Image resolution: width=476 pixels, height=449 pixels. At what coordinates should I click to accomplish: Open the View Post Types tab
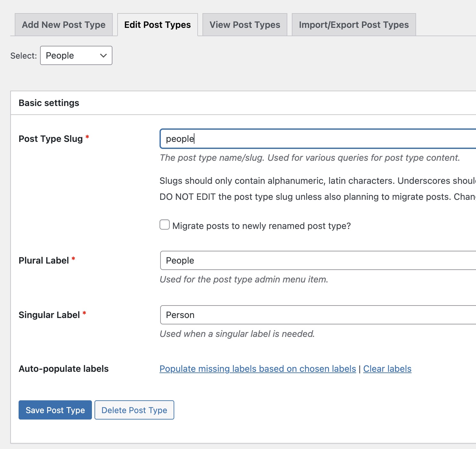(x=245, y=25)
